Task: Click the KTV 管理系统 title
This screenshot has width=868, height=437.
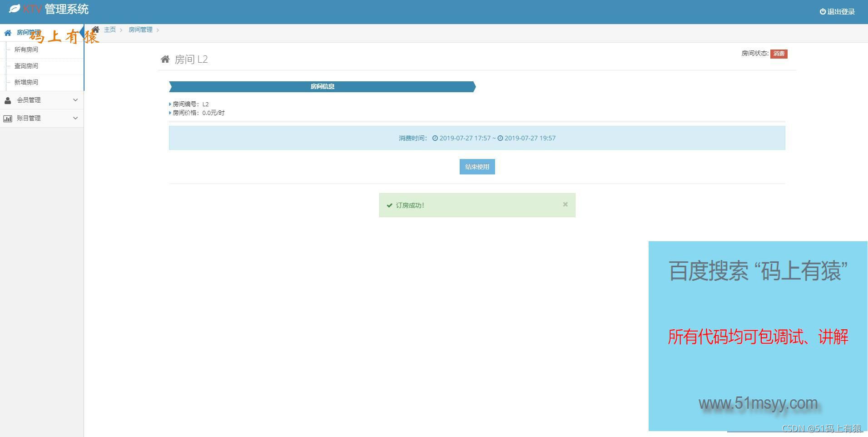Action: point(56,9)
